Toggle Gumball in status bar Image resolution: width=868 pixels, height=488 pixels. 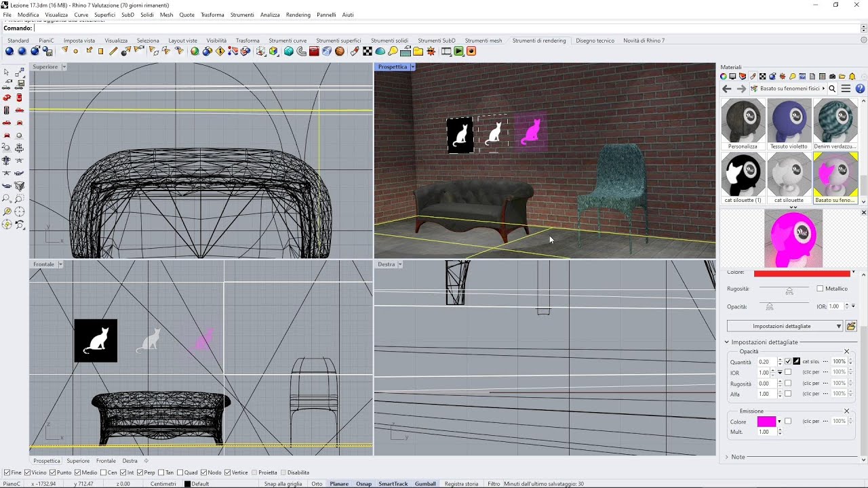point(425,484)
